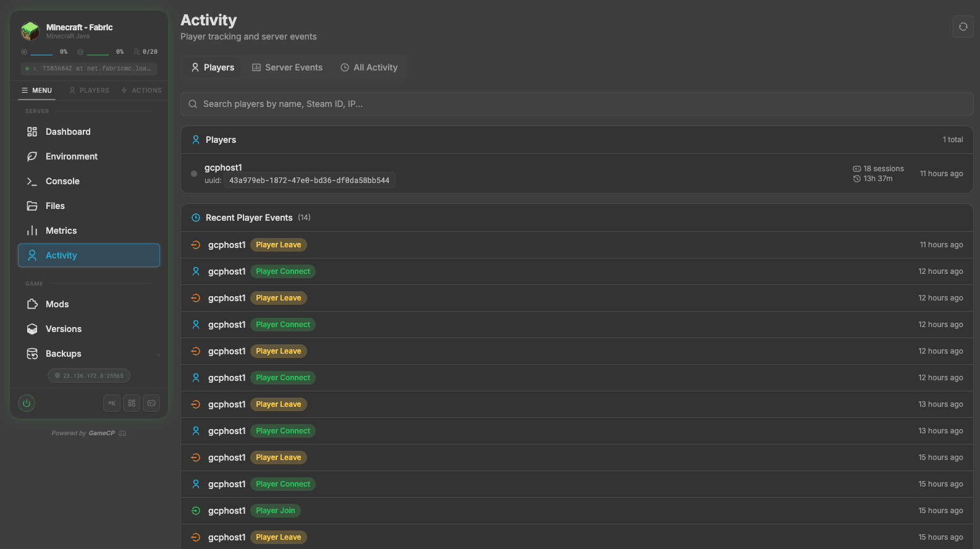980x549 pixels.
Task: Switch to the Server Events tab
Action: [x=287, y=67]
